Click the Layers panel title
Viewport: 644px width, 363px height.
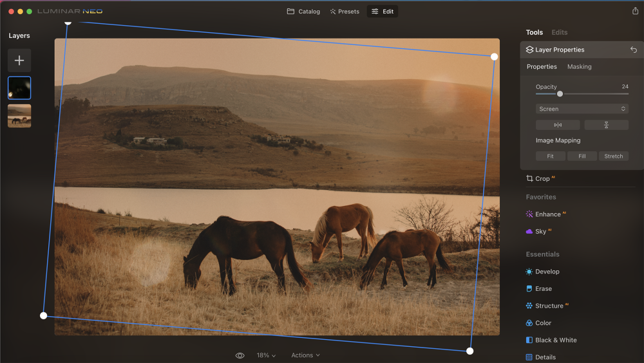coord(19,36)
